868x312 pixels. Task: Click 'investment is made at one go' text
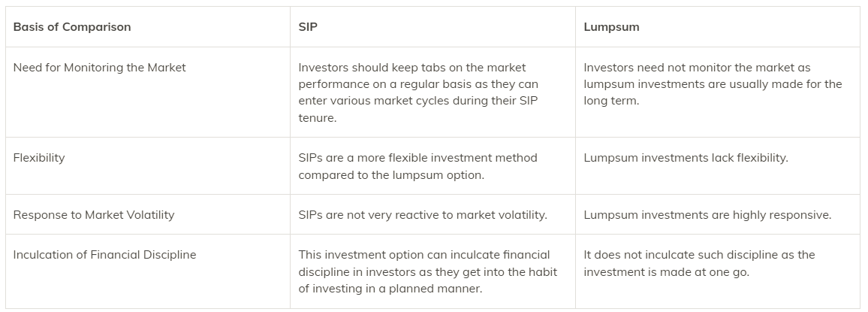[x=666, y=271]
